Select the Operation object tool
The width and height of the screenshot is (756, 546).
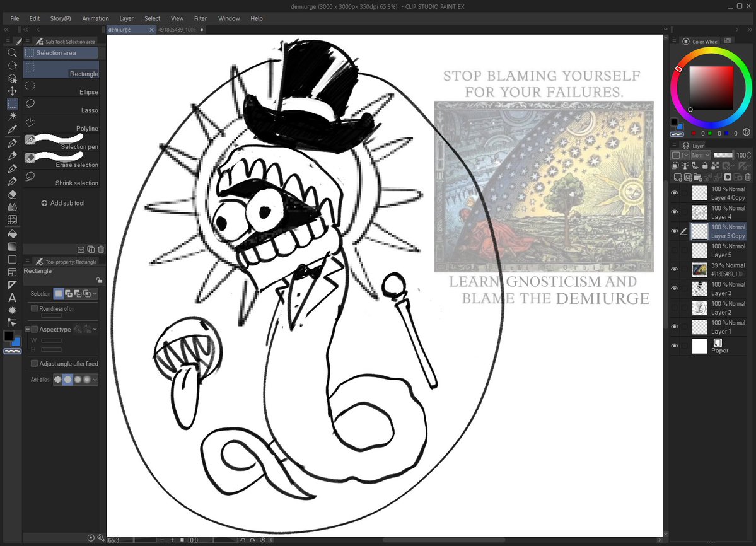[12, 78]
